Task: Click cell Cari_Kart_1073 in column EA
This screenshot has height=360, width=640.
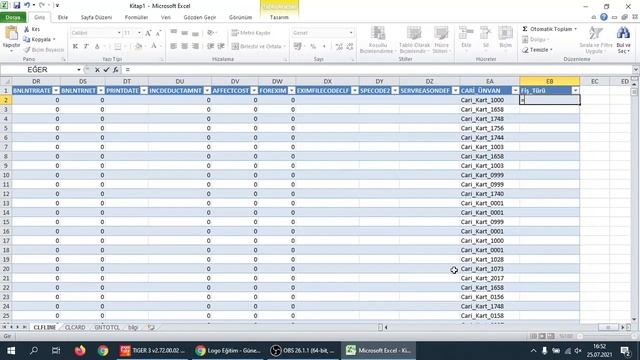Action: coord(489,269)
